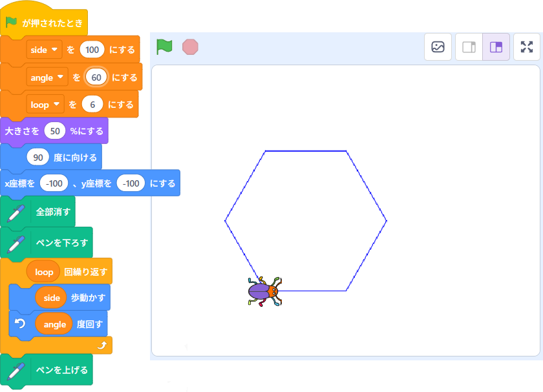The image size is (543, 392).
Task: Switch to small stage layout
Action: point(469,46)
